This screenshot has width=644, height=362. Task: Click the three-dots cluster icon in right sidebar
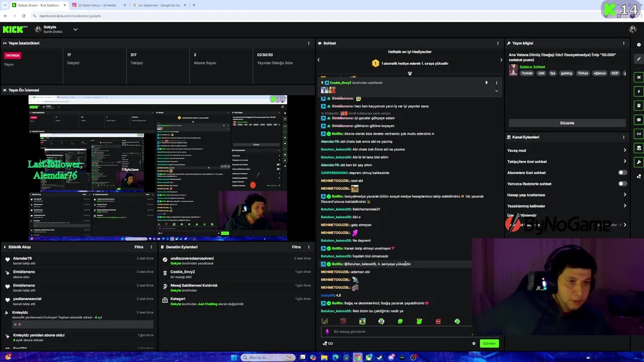coord(638,176)
